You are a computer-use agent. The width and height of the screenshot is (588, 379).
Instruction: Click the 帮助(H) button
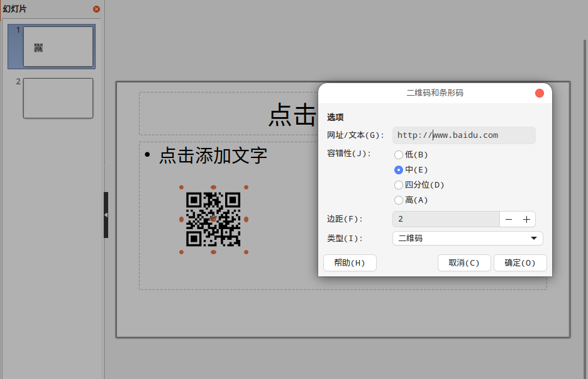click(350, 263)
